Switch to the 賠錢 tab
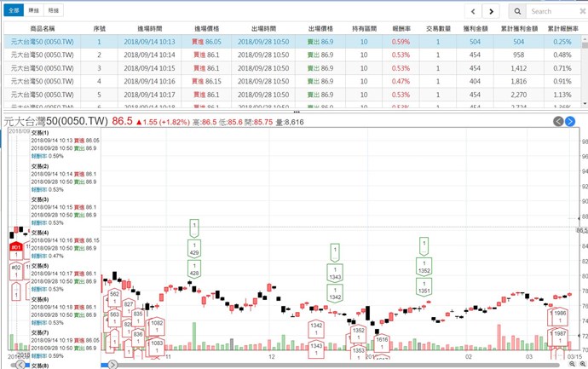 click(x=55, y=11)
